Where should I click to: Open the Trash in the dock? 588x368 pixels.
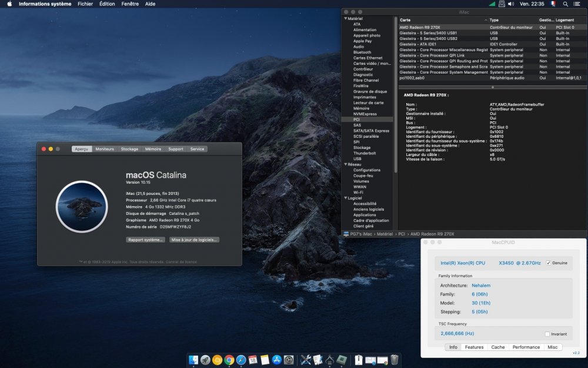(x=395, y=360)
